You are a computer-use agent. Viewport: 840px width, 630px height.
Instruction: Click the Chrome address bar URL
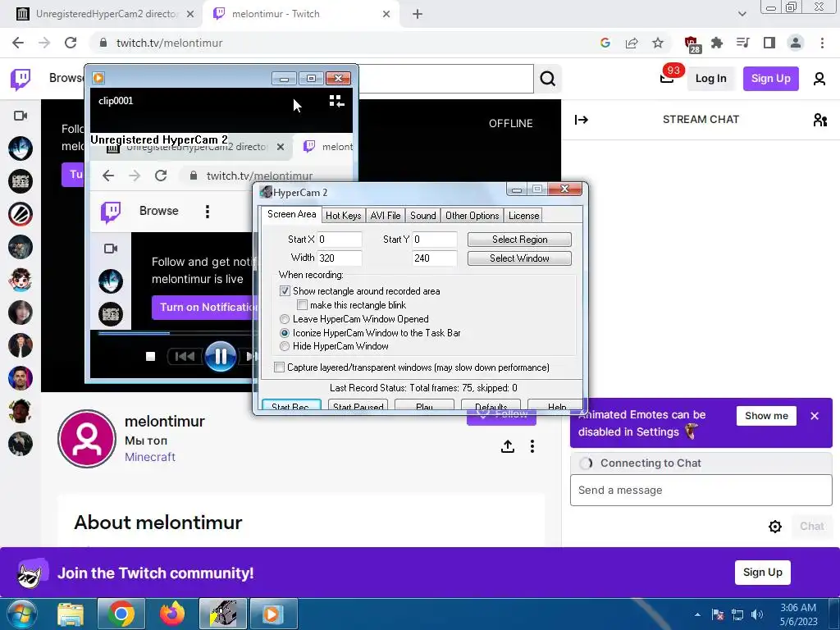(x=169, y=43)
